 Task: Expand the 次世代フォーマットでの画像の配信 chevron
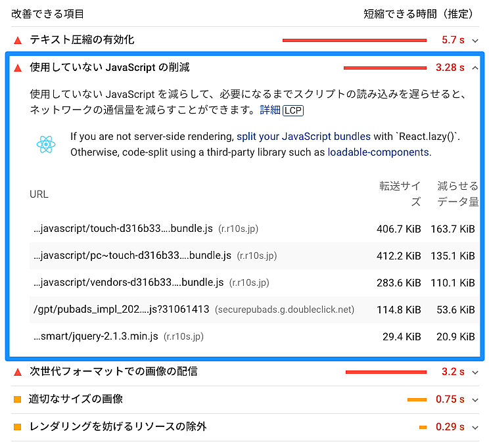(x=475, y=372)
